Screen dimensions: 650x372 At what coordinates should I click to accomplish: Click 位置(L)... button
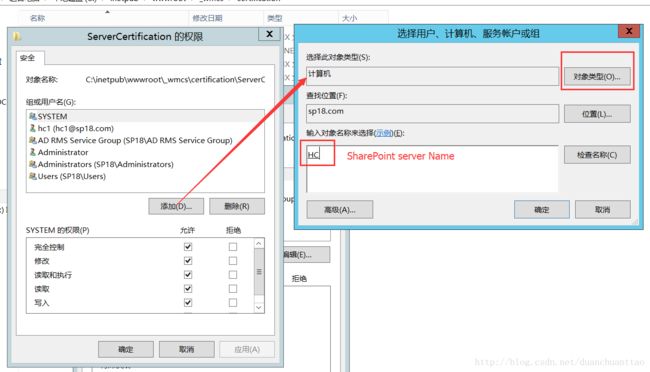(597, 114)
